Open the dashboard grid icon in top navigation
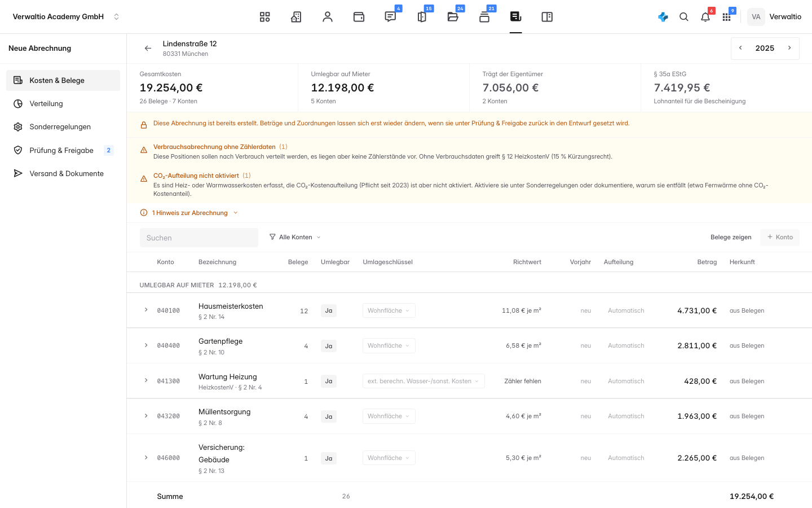Viewport: 812px width, 508px height. click(x=264, y=17)
